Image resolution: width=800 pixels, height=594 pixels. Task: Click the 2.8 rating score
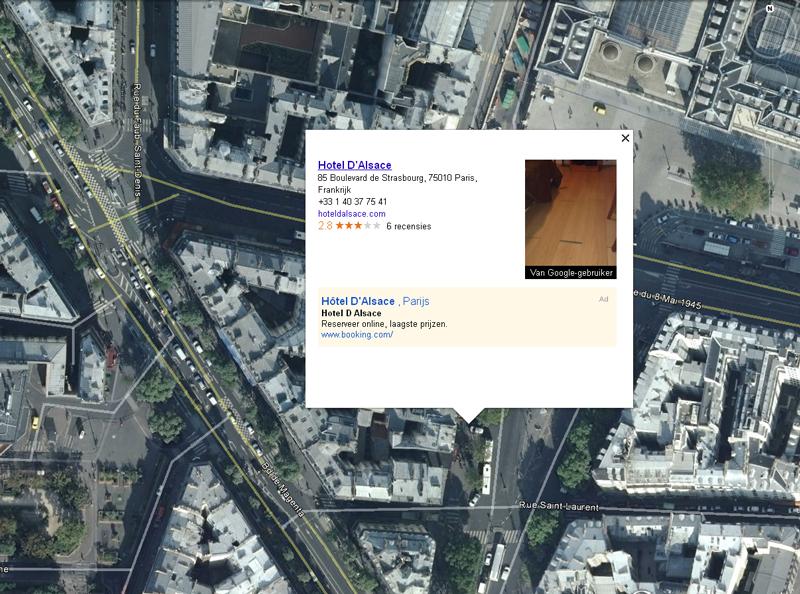[325, 226]
